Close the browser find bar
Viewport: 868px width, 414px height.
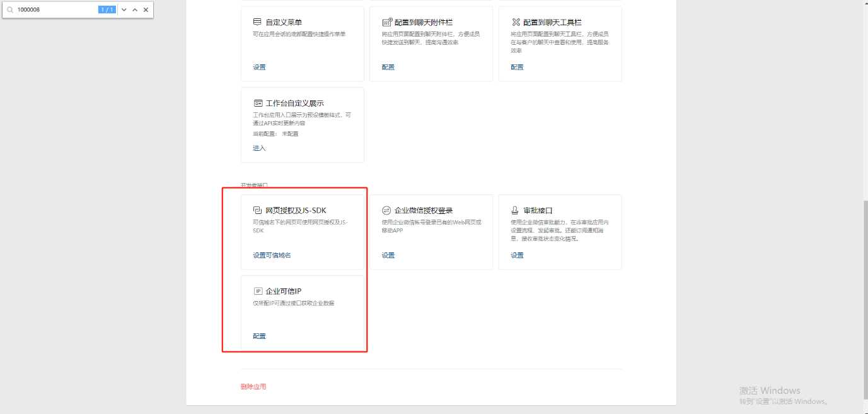[x=146, y=10]
